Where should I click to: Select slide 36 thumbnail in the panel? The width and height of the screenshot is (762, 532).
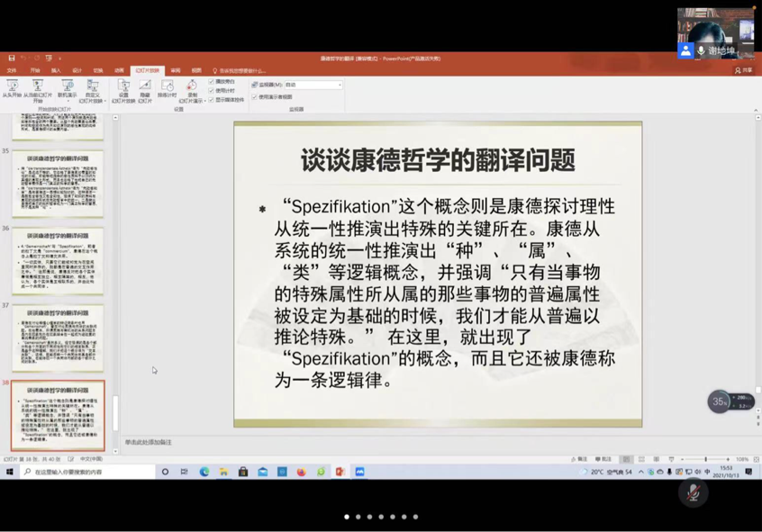[58, 261]
